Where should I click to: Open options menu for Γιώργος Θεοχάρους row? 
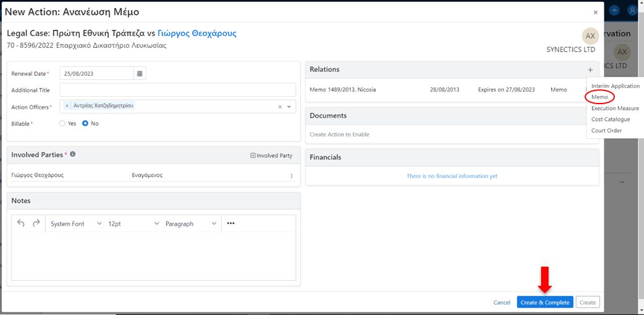[x=291, y=175]
